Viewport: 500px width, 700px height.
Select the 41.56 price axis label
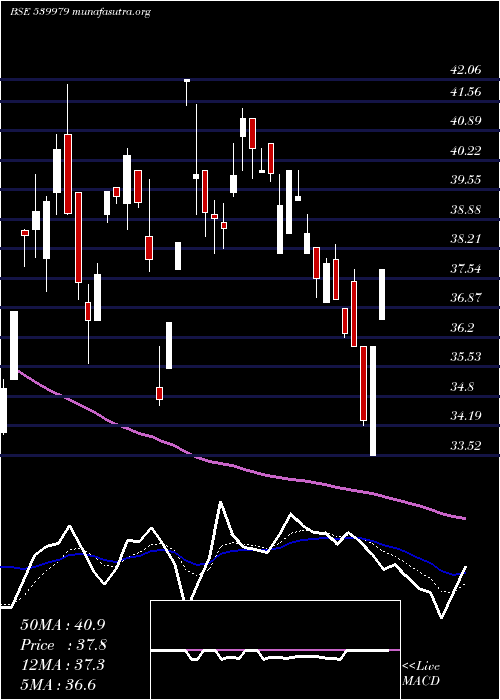[466, 92]
